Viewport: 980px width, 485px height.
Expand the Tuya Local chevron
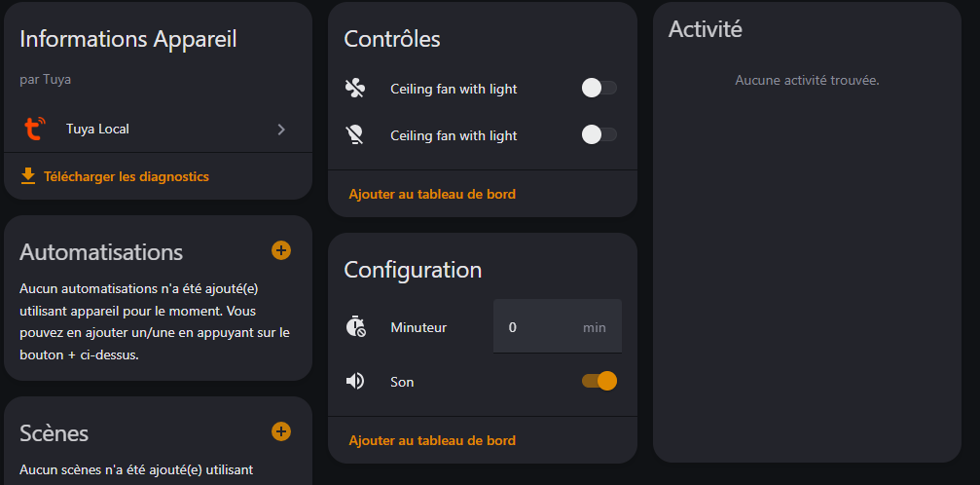point(281,129)
